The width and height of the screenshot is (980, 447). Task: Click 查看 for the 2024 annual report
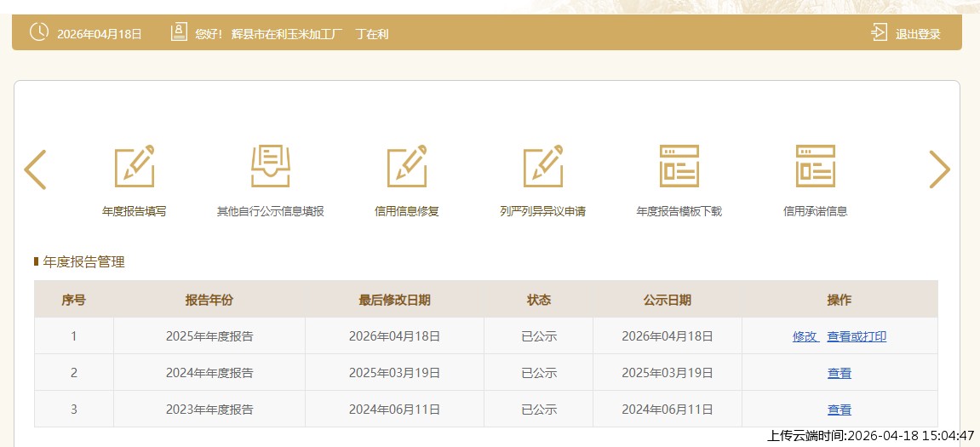840,373
